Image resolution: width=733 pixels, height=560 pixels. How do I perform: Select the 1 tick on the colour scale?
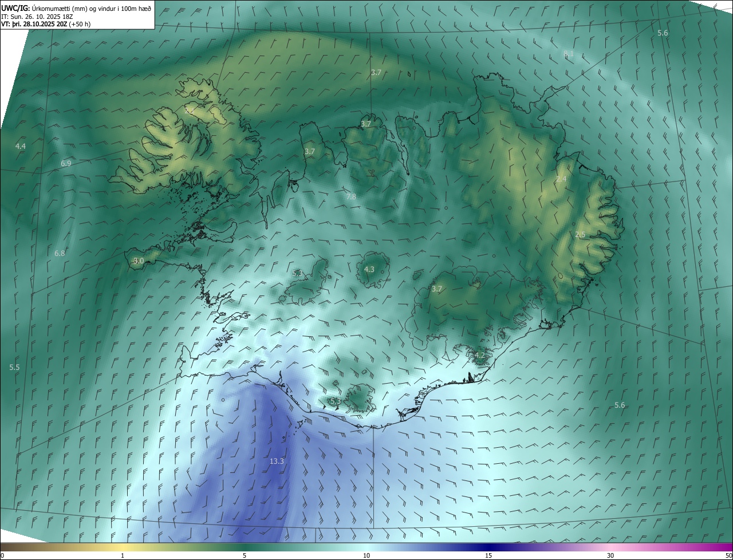pyautogui.click(x=123, y=555)
